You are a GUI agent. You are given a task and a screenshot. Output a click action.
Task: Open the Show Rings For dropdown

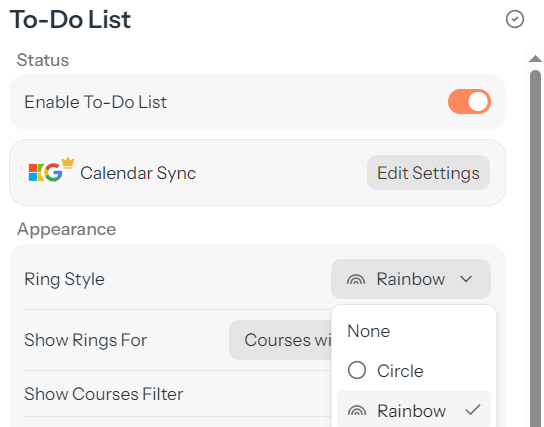point(280,340)
